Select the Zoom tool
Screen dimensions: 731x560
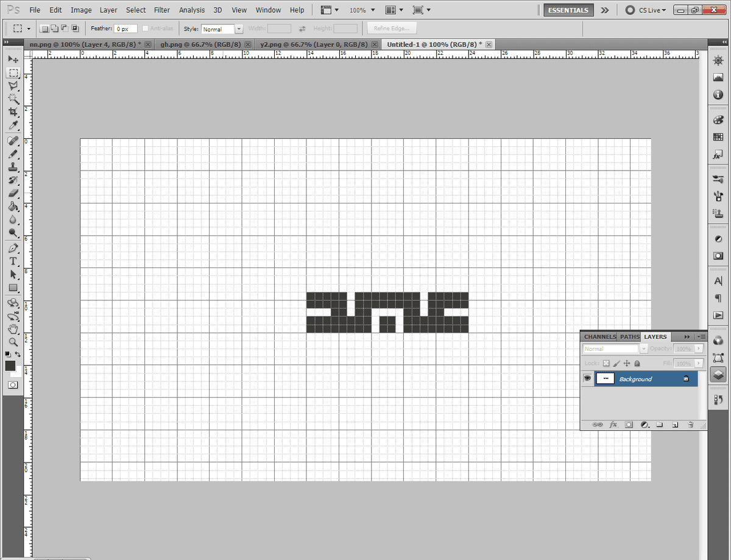pyautogui.click(x=13, y=342)
